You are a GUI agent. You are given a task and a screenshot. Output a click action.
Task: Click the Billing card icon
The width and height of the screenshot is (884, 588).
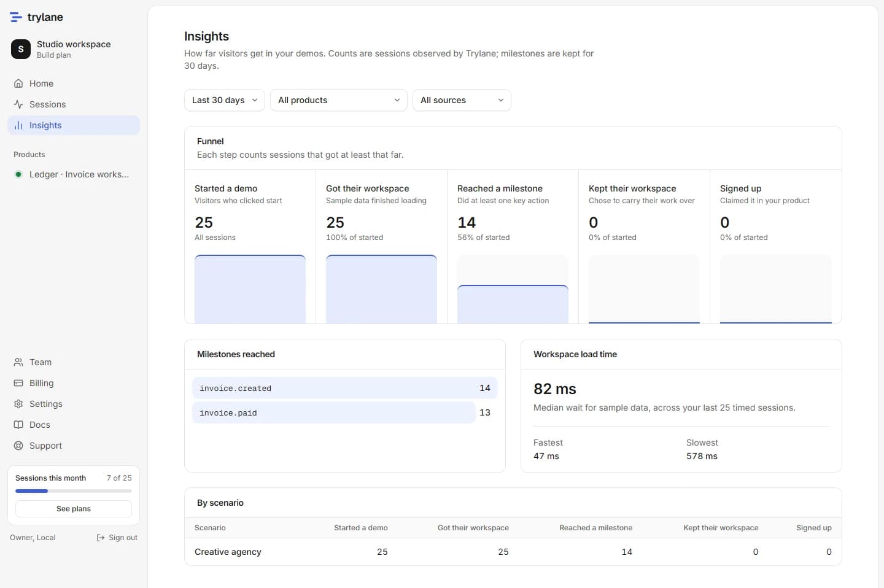coord(18,383)
